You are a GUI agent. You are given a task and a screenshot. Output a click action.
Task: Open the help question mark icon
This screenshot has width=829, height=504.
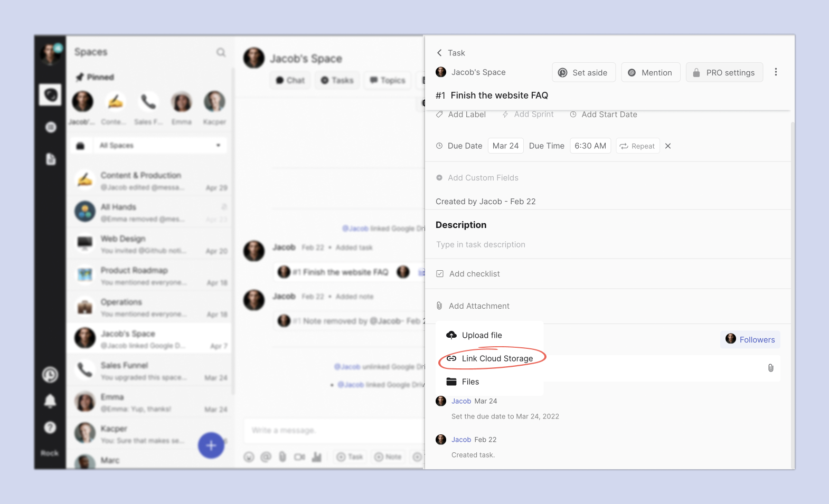coord(50,427)
